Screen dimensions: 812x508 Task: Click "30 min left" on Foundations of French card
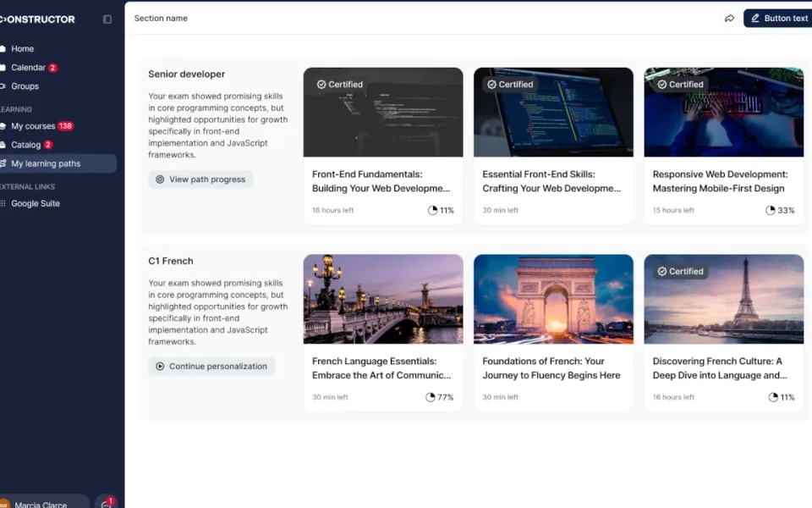[x=500, y=397]
